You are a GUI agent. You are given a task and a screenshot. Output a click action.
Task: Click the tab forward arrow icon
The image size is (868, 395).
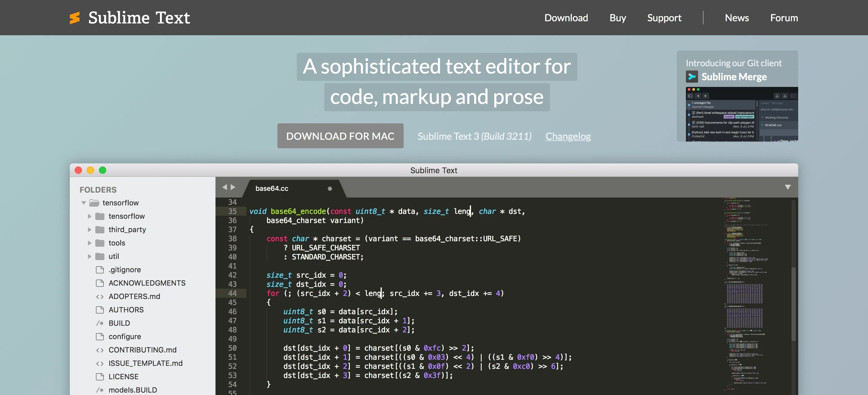pos(233,187)
